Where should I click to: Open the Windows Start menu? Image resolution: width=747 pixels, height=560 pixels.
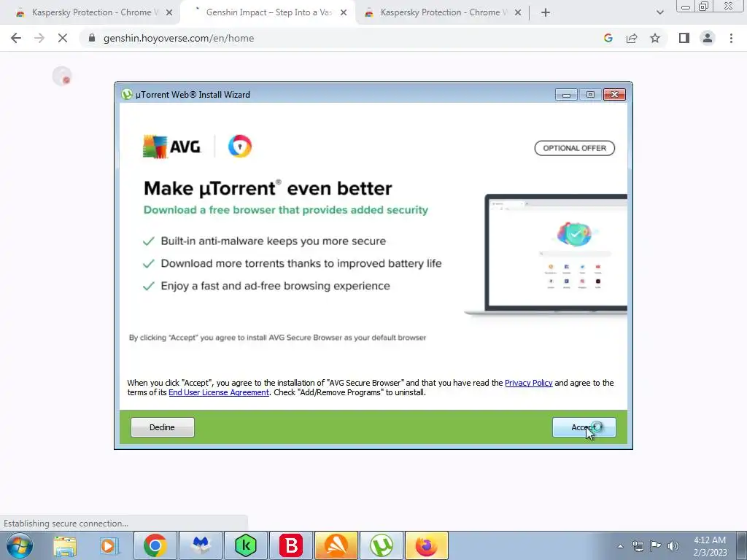(x=20, y=545)
